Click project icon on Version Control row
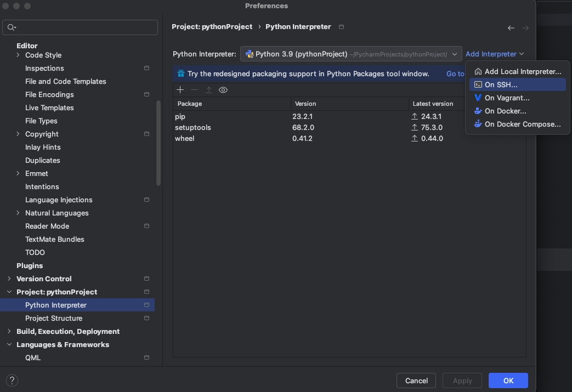Screen dimensions: 572x392 click(146, 279)
